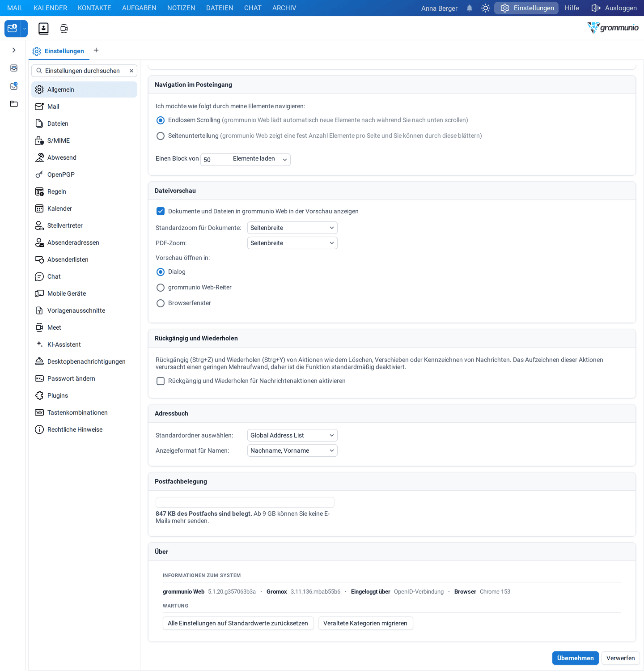Choose Browserfenster for preview opening

tap(161, 303)
